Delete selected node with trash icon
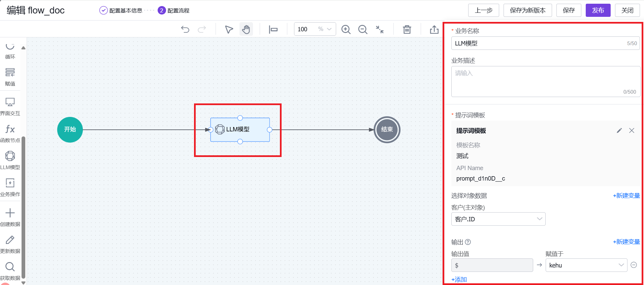 [407, 29]
